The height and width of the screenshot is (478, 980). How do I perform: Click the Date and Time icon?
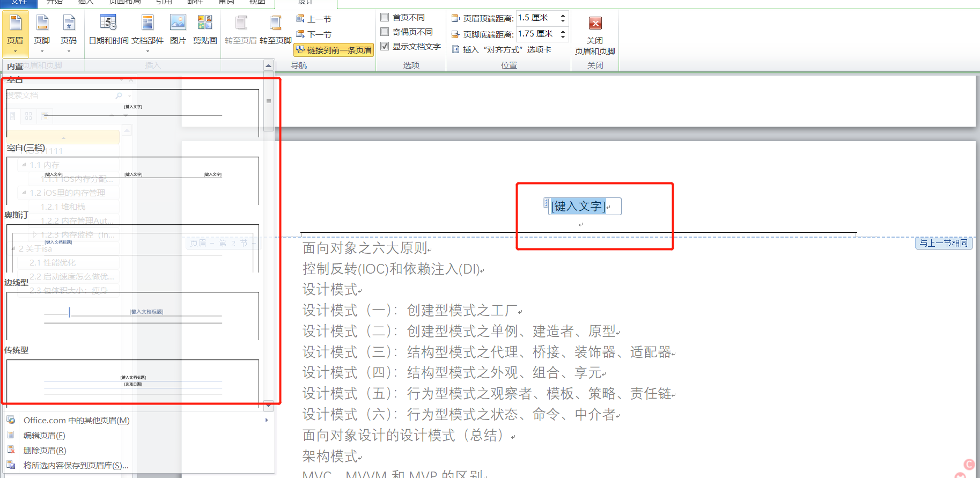(108, 30)
